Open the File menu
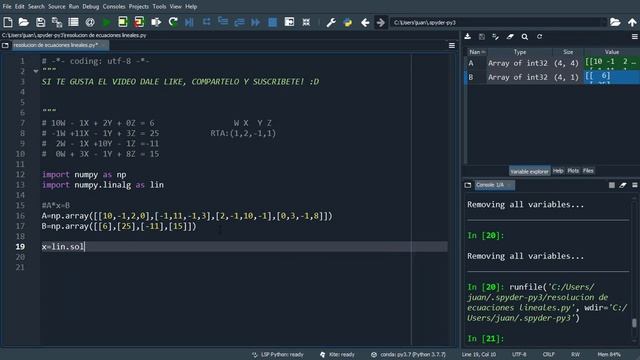Screen dimensions: 640x360 (x=7, y=7)
